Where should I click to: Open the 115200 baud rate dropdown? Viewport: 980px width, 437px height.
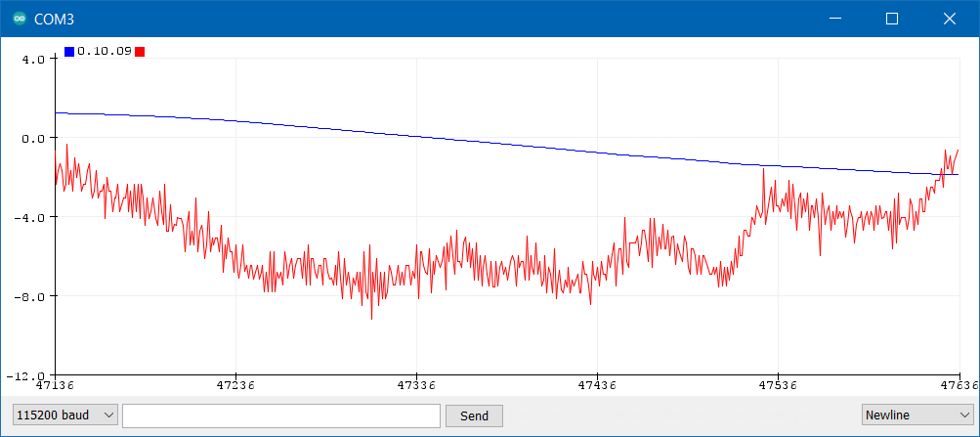[65, 415]
